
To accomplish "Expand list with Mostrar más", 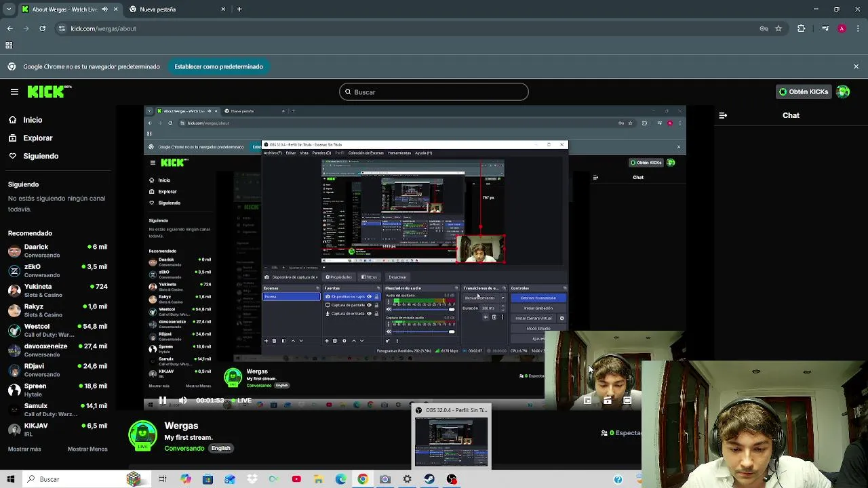I will point(24,449).
